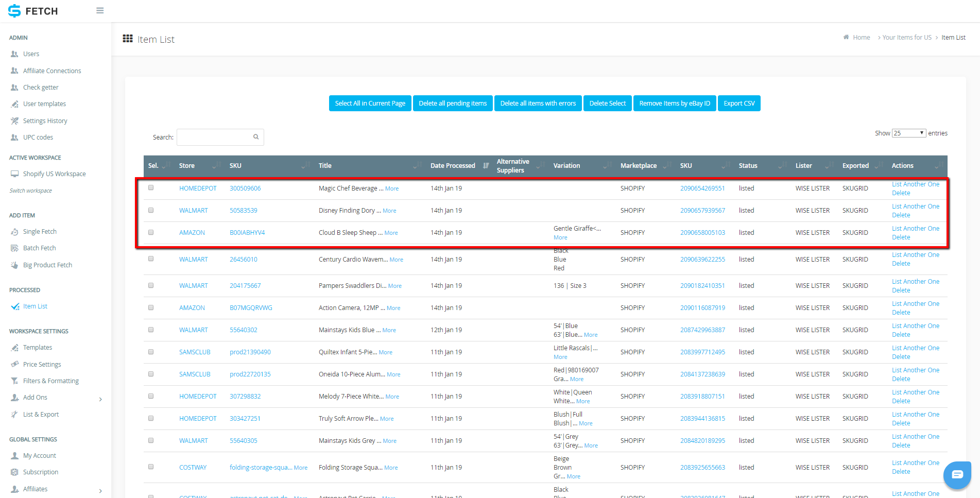Open Price Settings menu item

pos(42,365)
